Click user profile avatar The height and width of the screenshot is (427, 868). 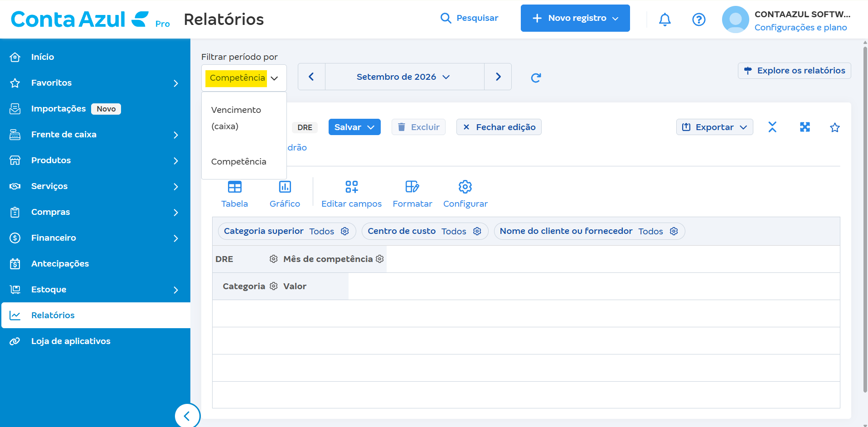pyautogui.click(x=735, y=19)
